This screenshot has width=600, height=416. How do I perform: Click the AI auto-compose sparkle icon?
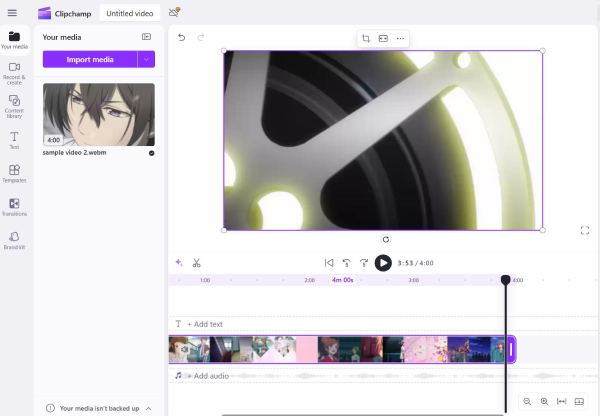pyautogui.click(x=179, y=263)
